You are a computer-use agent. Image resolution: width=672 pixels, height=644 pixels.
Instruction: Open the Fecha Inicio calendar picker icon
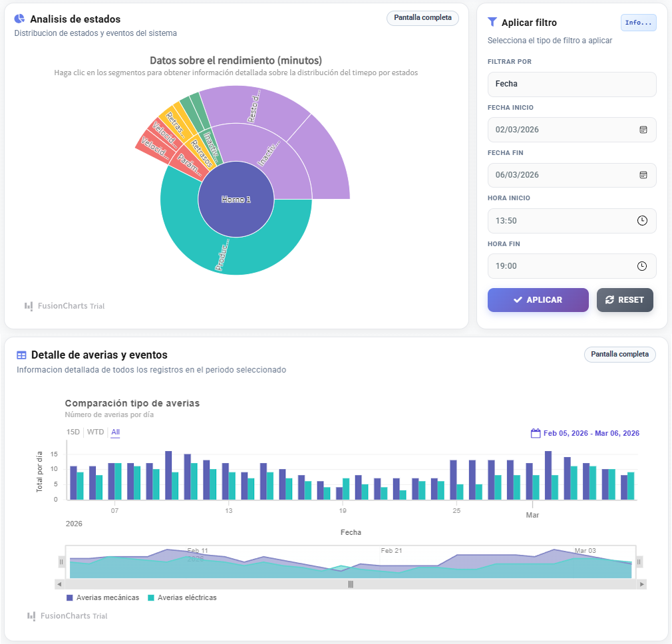click(x=643, y=130)
